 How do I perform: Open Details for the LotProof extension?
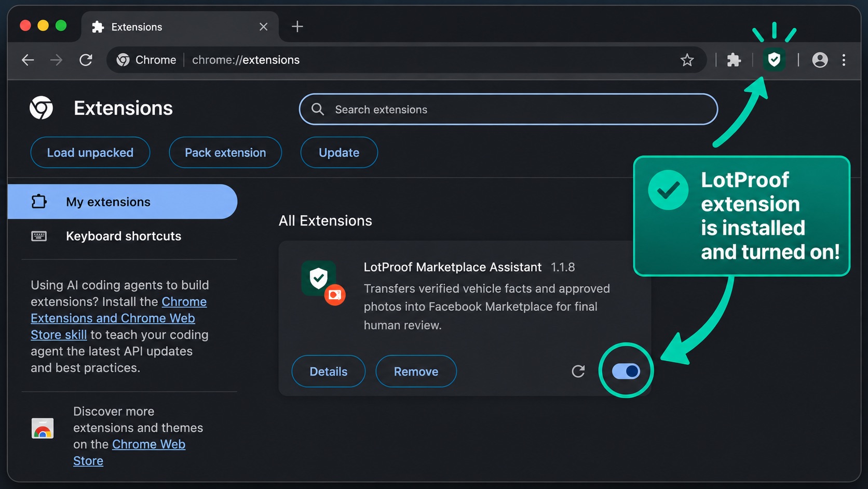click(329, 371)
